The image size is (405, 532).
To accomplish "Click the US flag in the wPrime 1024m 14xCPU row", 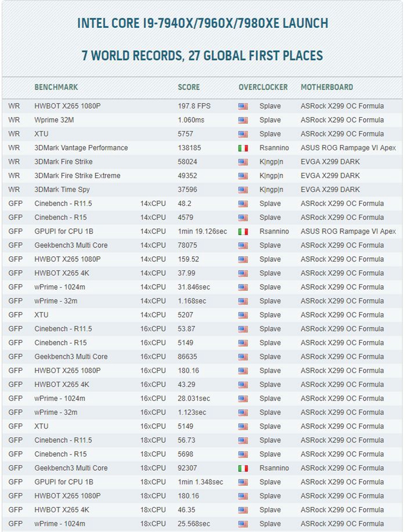I will [x=243, y=287].
